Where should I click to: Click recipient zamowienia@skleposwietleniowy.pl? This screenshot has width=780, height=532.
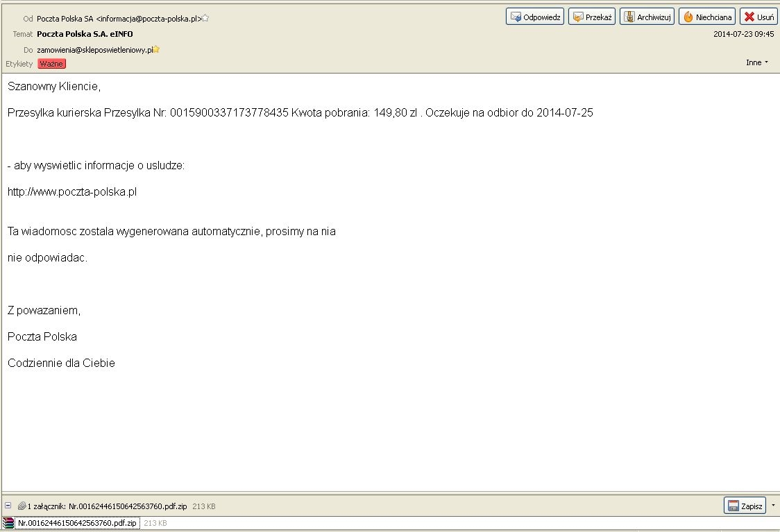tap(95, 50)
